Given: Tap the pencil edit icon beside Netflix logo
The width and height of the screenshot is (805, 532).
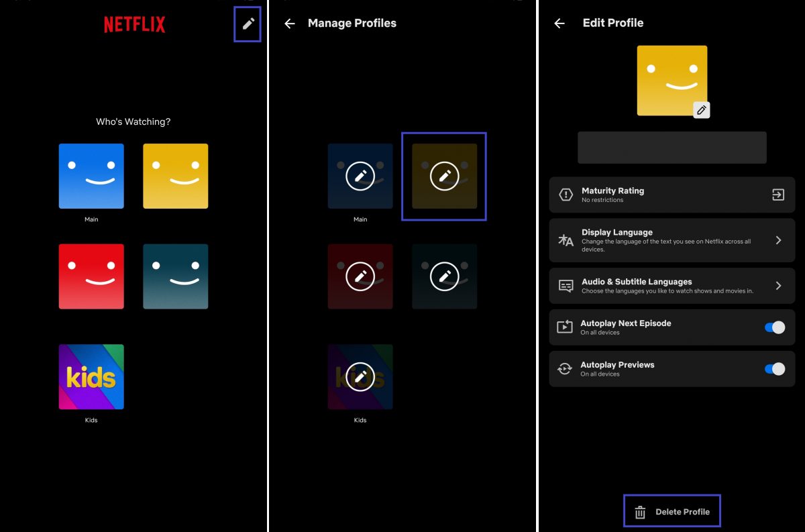Looking at the screenshot, I should [248, 24].
